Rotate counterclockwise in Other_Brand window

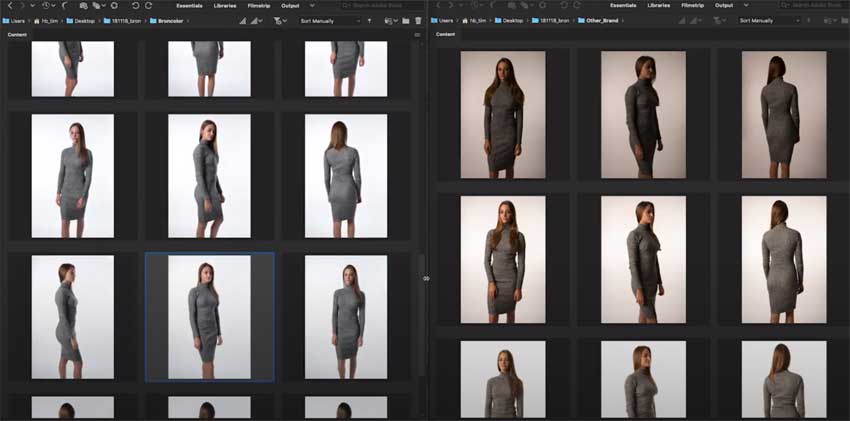tap(564, 5)
